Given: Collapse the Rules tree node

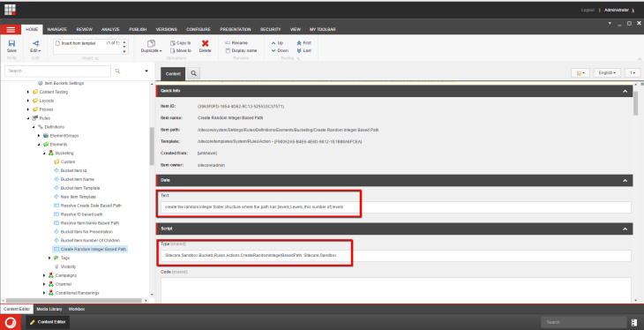Looking at the screenshot, I should [28, 118].
